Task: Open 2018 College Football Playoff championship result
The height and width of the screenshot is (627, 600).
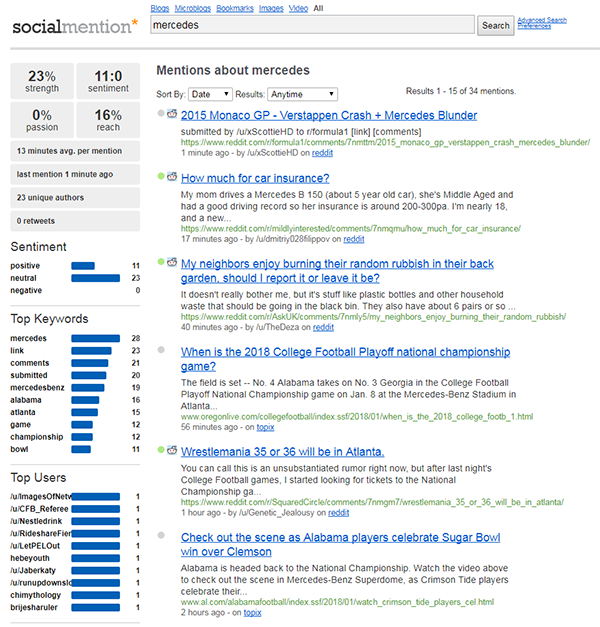Action: coord(345,359)
